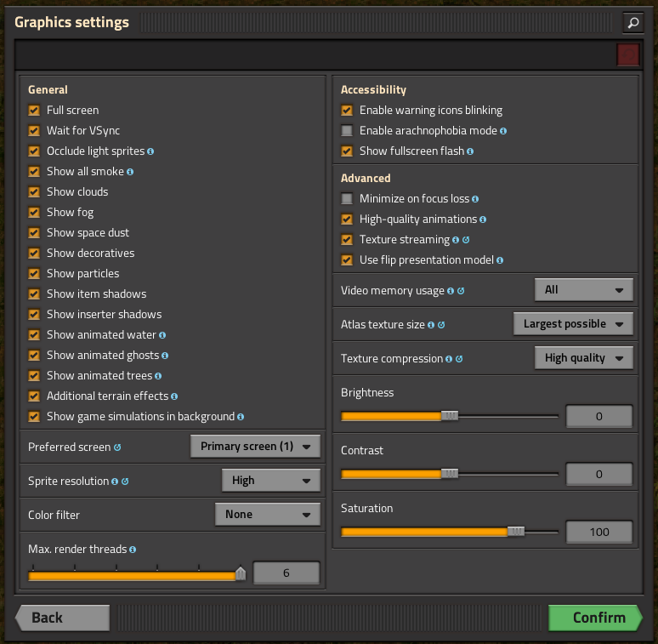The image size is (658, 644).
Task: Click restart-required icon beside Atlas texture size
Action: [x=441, y=325]
